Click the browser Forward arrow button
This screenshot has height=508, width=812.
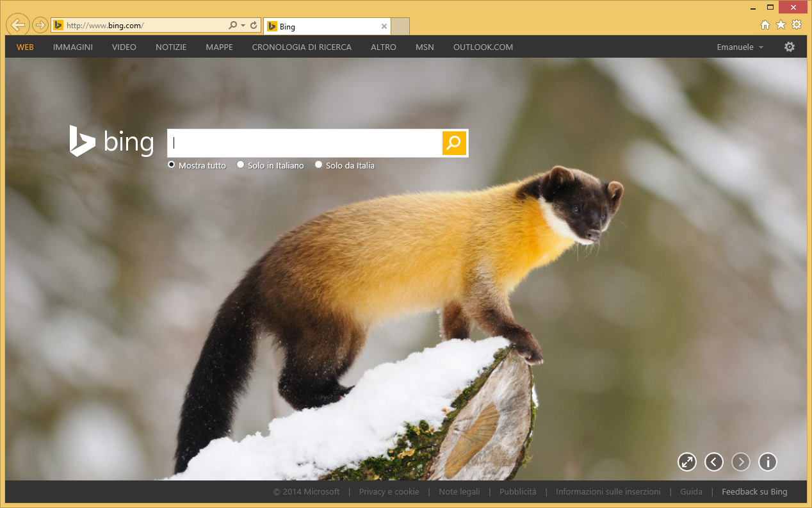pyautogui.click(x=40, y=25)
